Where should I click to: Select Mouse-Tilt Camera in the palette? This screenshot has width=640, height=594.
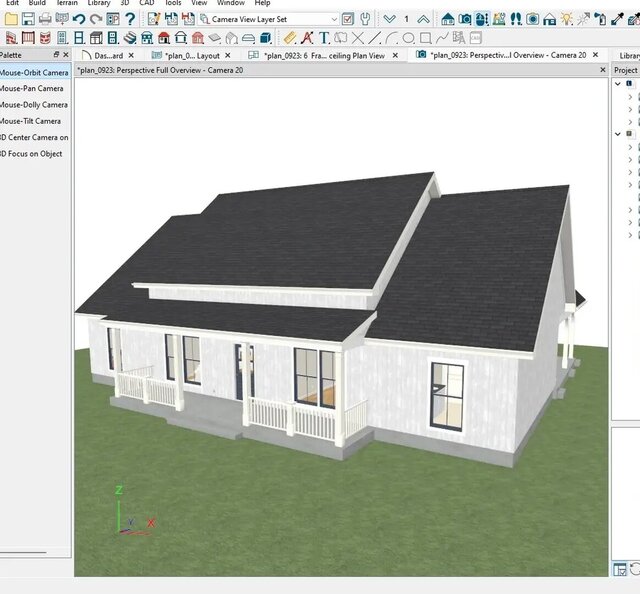point(31,121)
